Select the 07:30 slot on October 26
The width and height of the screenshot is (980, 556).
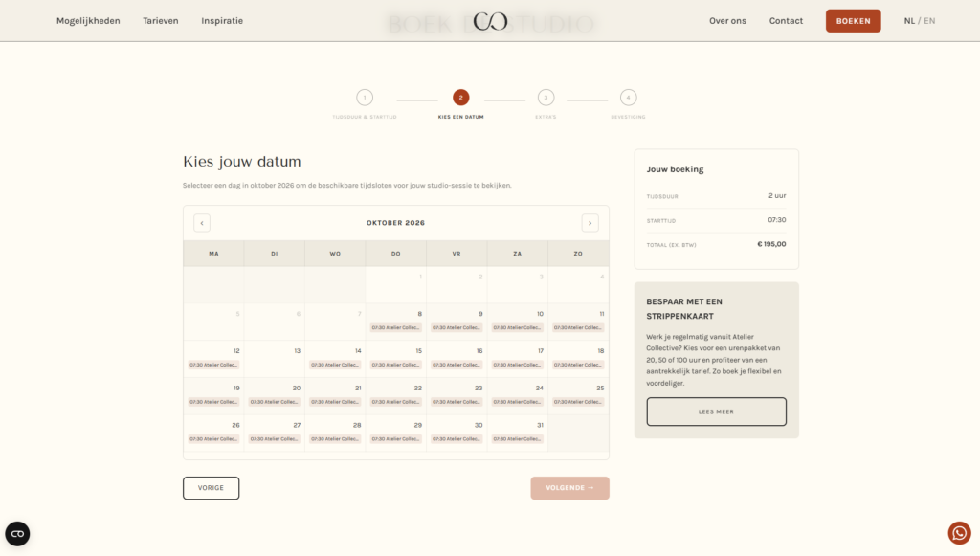point(213,439)
